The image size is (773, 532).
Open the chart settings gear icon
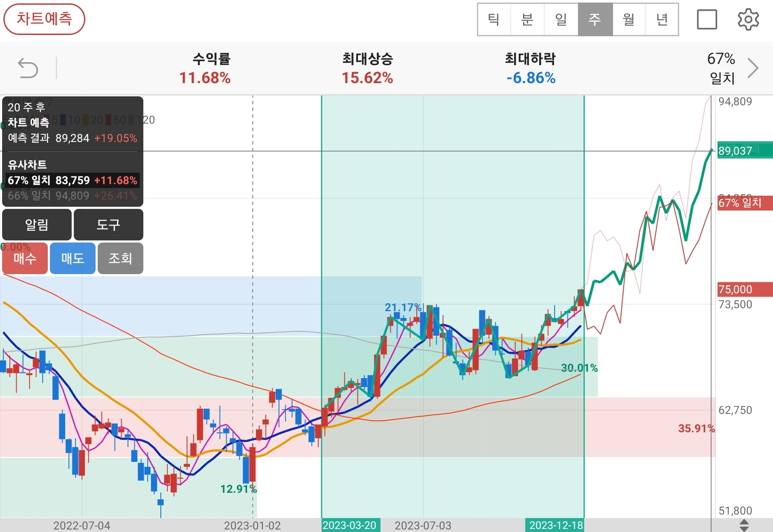[748, 20]
